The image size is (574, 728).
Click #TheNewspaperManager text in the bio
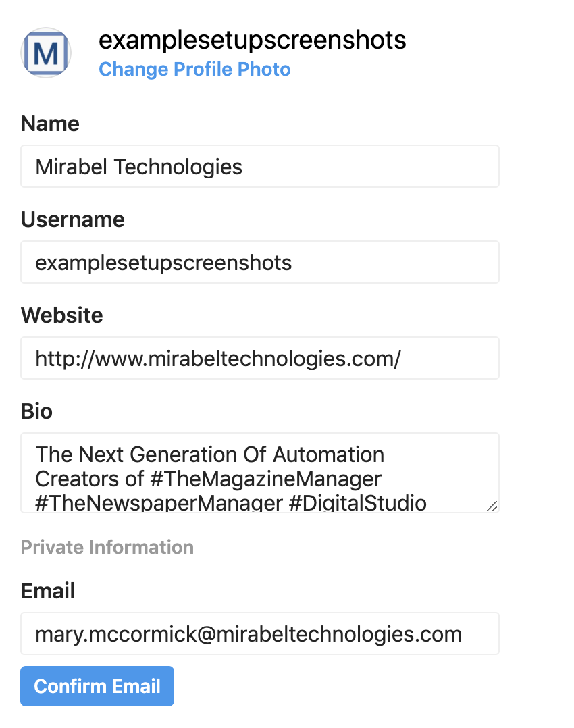[159, 503]
